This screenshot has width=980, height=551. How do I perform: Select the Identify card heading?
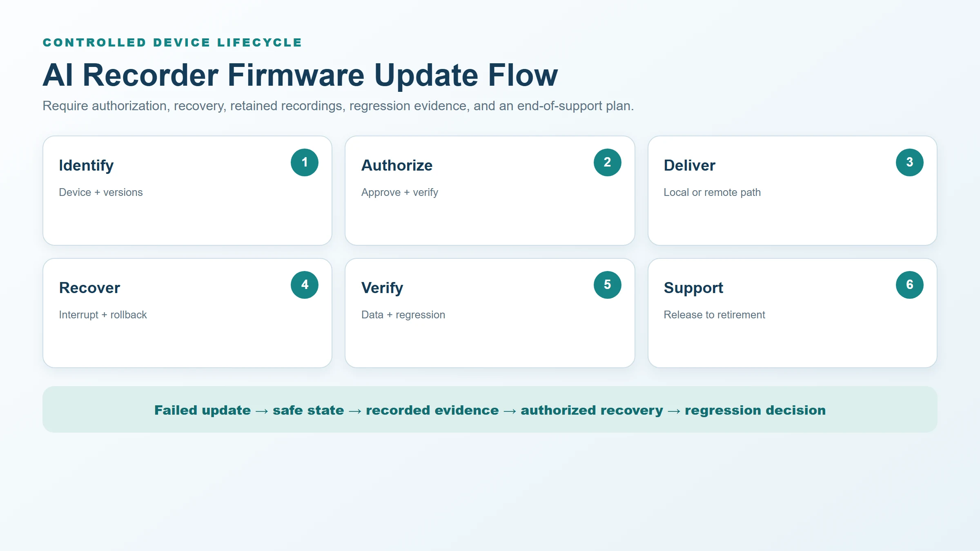click(x=86, y=166)
